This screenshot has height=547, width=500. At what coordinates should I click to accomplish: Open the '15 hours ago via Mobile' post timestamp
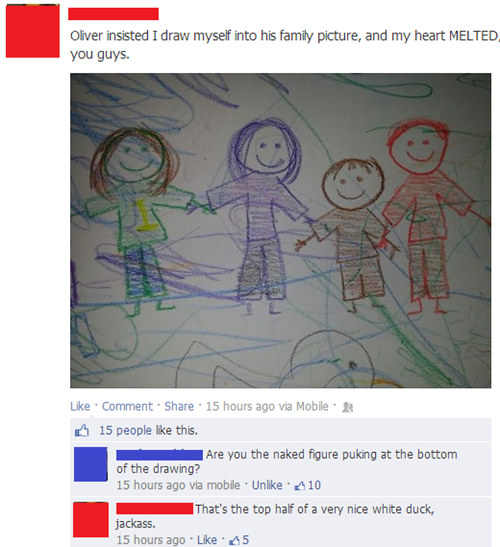(267, 406)
